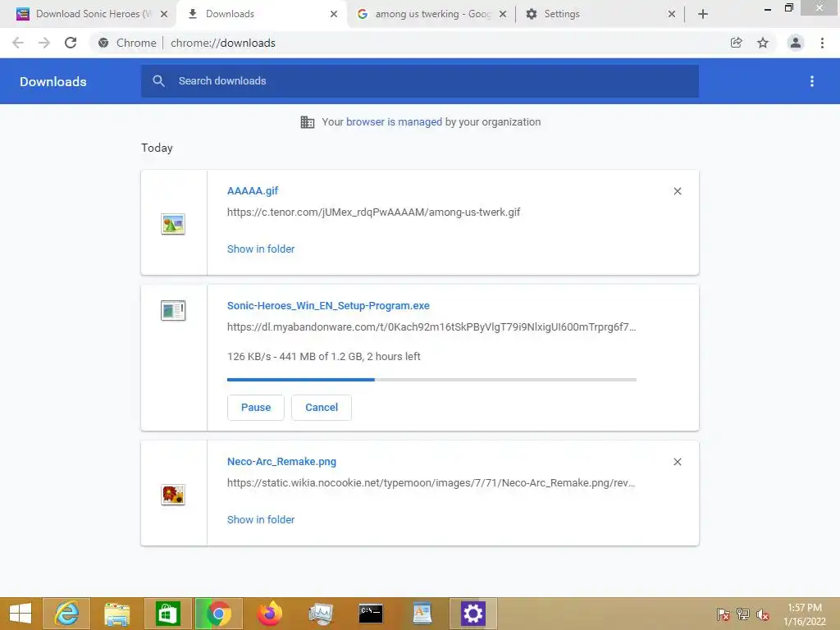Switch to the among us twerking tab
The image size is (840, 630).
(431, 14)
